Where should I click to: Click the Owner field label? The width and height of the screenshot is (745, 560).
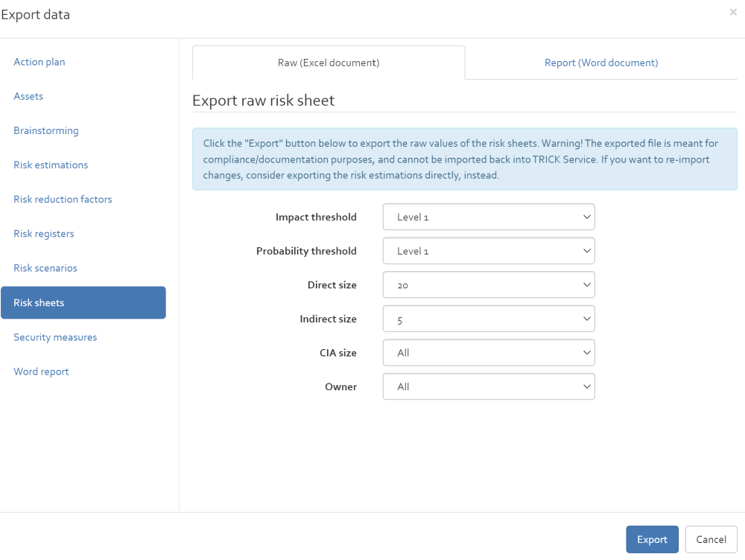point(341,386)
